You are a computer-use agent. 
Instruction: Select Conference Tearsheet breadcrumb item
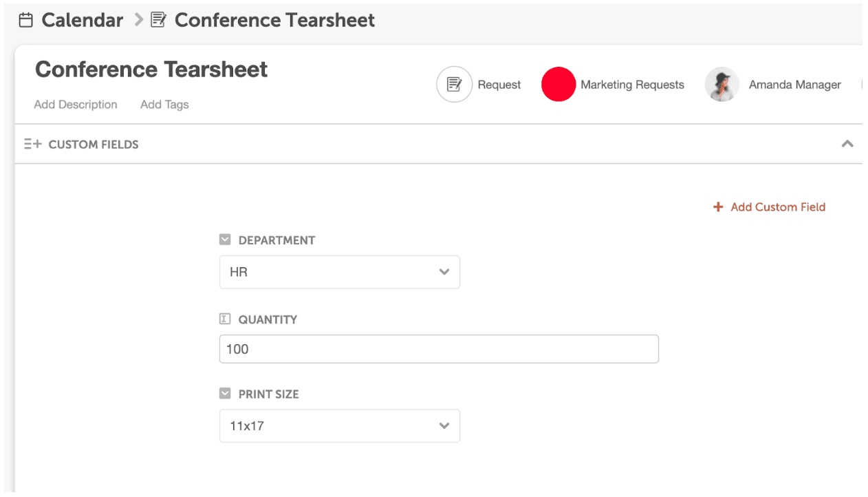click(274, 20)
